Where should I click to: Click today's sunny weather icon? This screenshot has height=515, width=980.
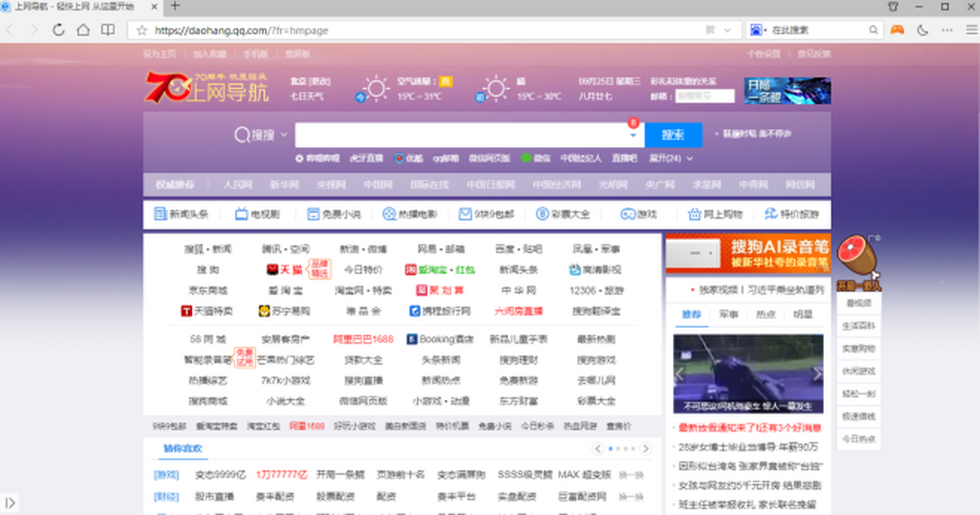[376, 87]
